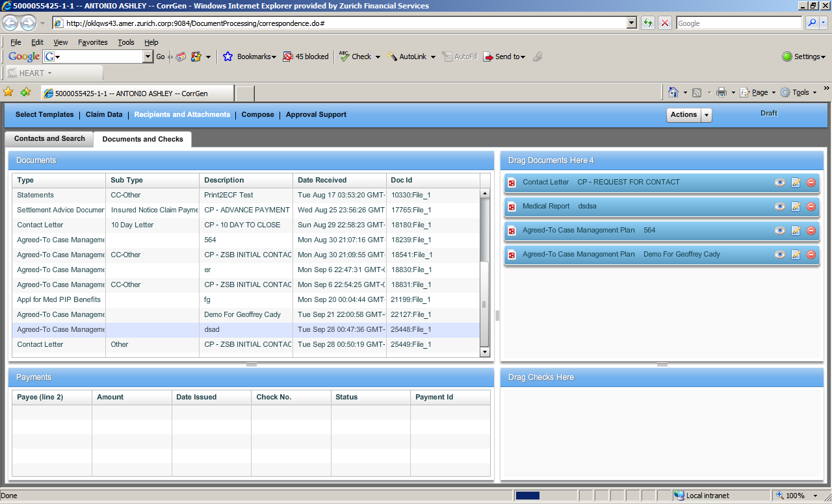Click the Print icon
Viewport: 832px width, 504px height.
pyautogui.click(x=721, y=92)
